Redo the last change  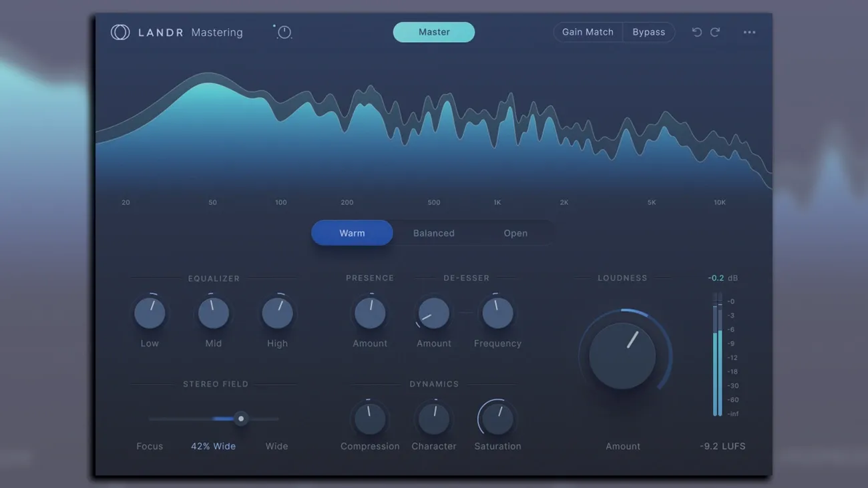715,32
